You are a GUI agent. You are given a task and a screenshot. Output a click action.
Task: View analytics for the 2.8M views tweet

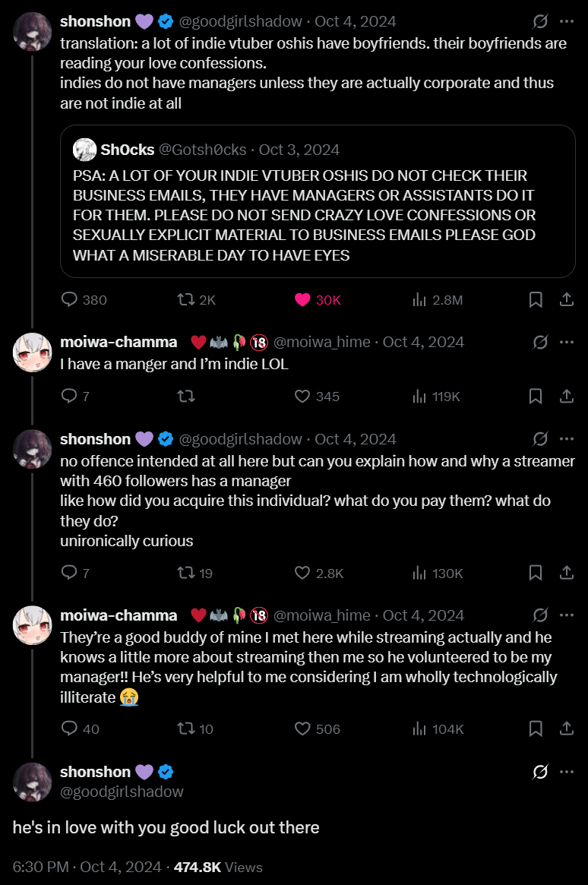click(419, 299)
